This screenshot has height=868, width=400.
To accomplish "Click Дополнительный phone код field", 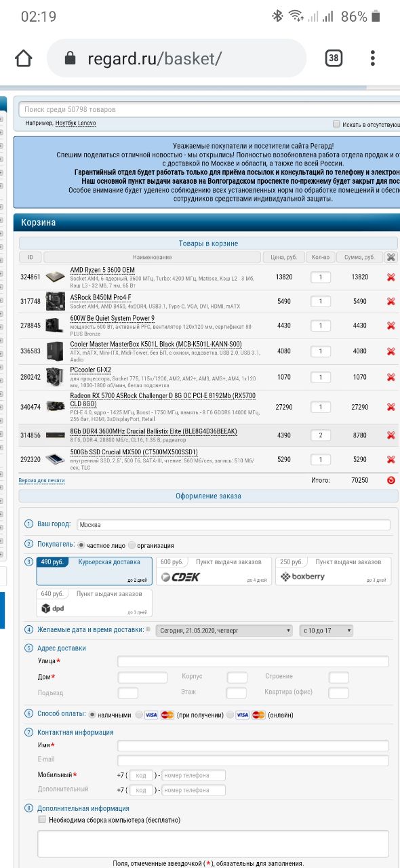I will point(141,790).
